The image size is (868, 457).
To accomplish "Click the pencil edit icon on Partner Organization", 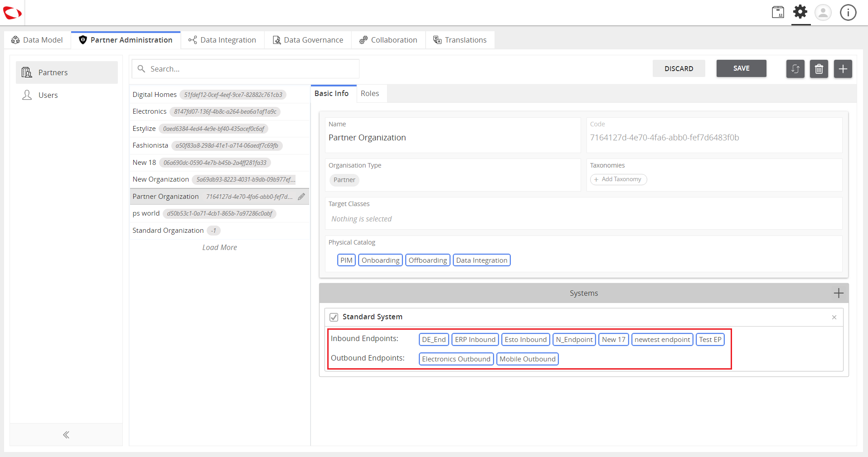I will point(301,197).
